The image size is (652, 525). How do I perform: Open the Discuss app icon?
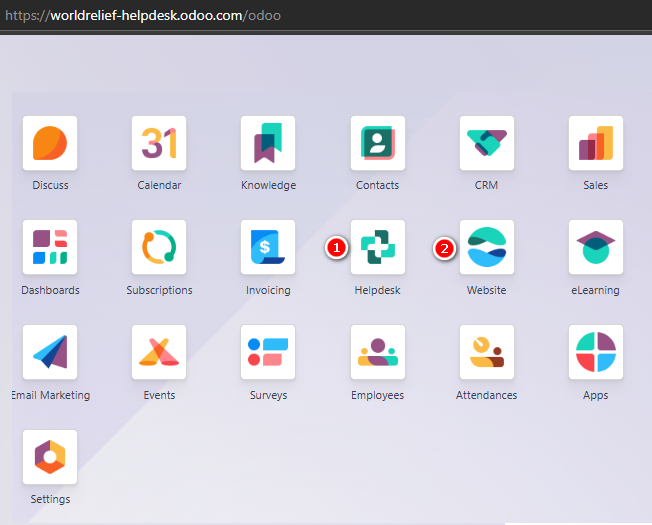[x=50, y=143]
